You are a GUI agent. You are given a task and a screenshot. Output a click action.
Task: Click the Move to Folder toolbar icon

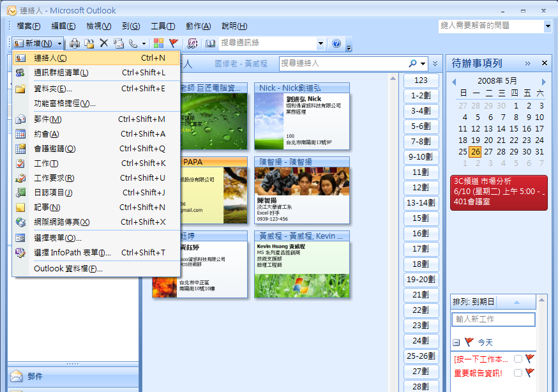click(89, 43)
